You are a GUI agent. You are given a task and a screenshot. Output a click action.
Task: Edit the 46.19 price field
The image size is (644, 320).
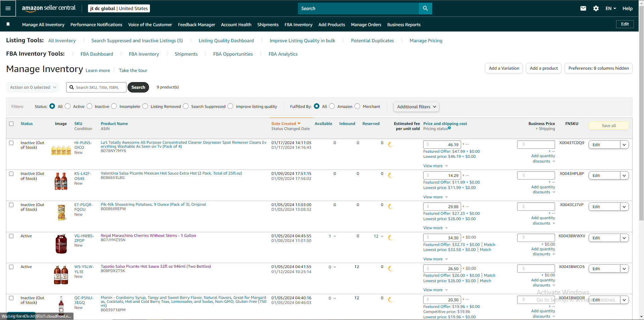(x=442, y=145)
